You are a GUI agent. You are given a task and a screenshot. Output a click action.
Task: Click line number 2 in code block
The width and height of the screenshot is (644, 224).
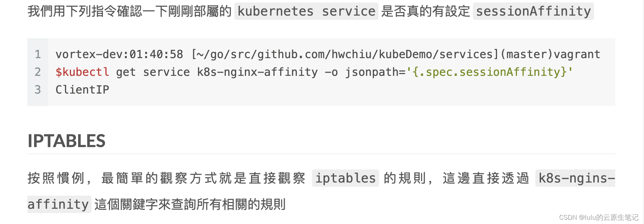[x=38, y=72]
